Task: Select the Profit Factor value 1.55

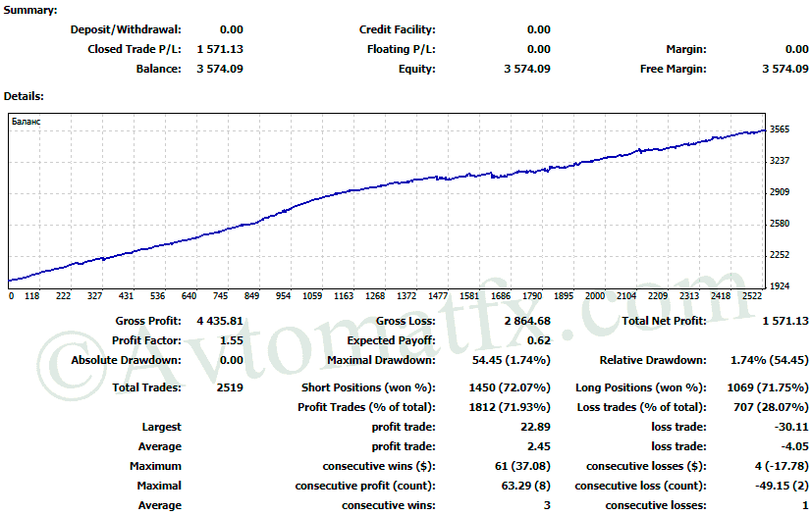Action: tap(231, 340)
